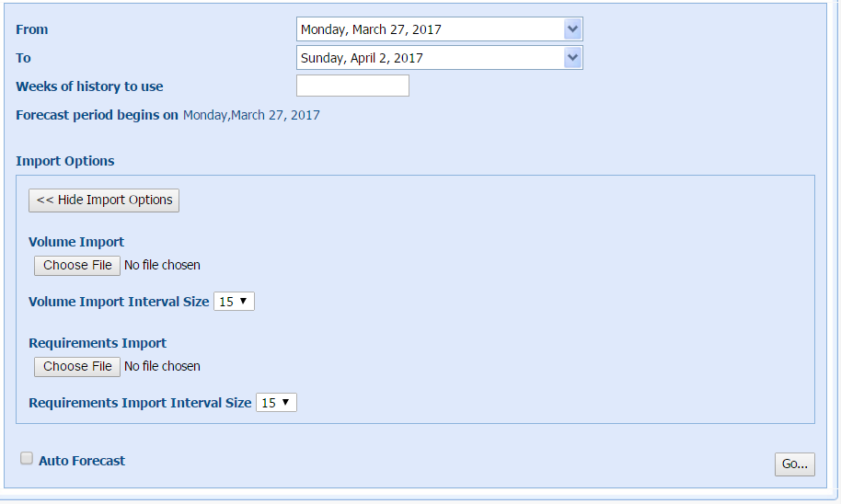Click the "Forecast period begins on" label
Image resolution: width=841 pixels, height=504 pixels.
click(97, 115)
